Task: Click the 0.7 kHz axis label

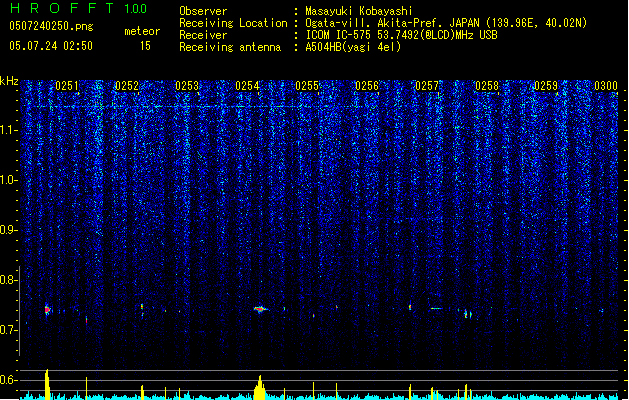Action: click(9, 330)
